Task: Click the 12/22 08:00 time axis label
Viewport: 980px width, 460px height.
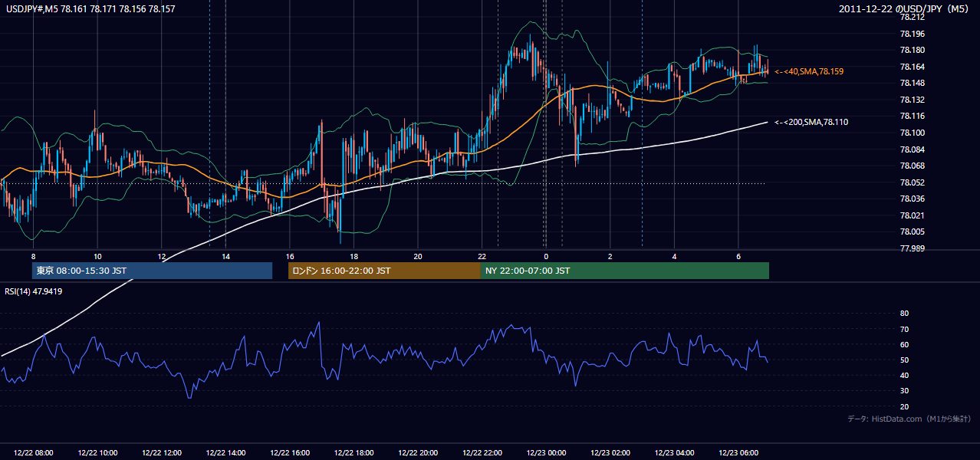Action: [34, 453]
